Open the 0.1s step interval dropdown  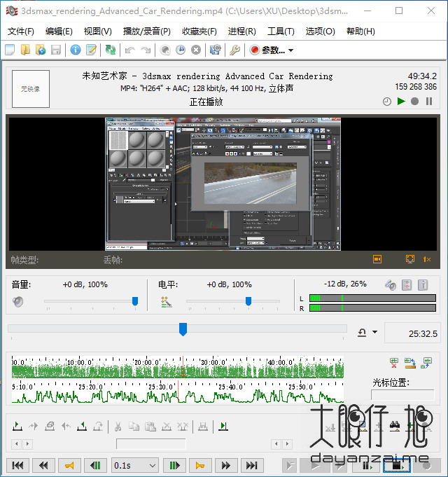(x=134, y=465)
